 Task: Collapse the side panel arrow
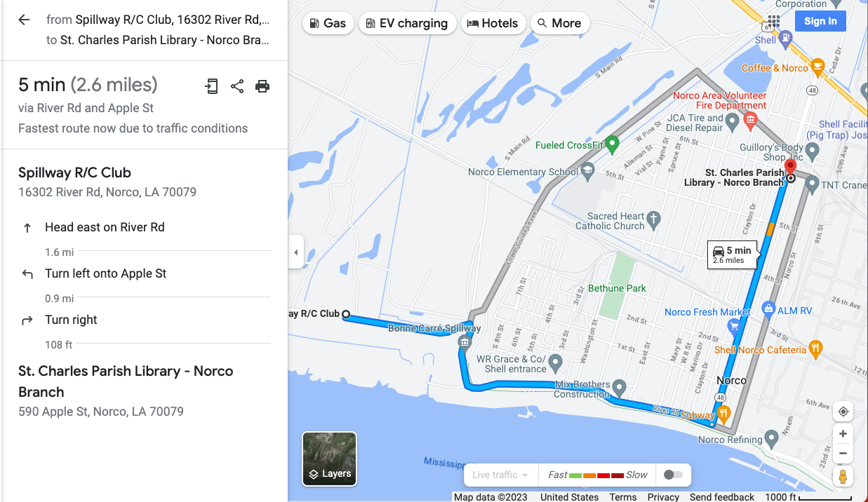coord(295,252)
